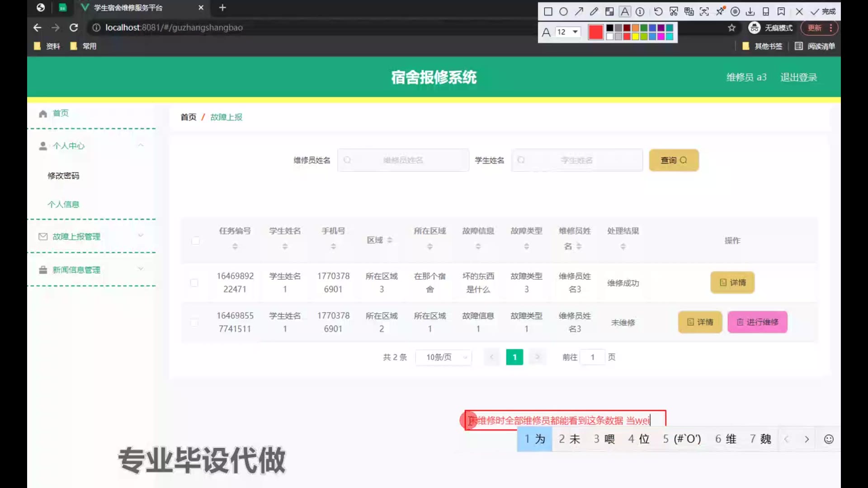Open the 阅读清单 reading list
The image size is (868, 488).
[x=815, y=46]
